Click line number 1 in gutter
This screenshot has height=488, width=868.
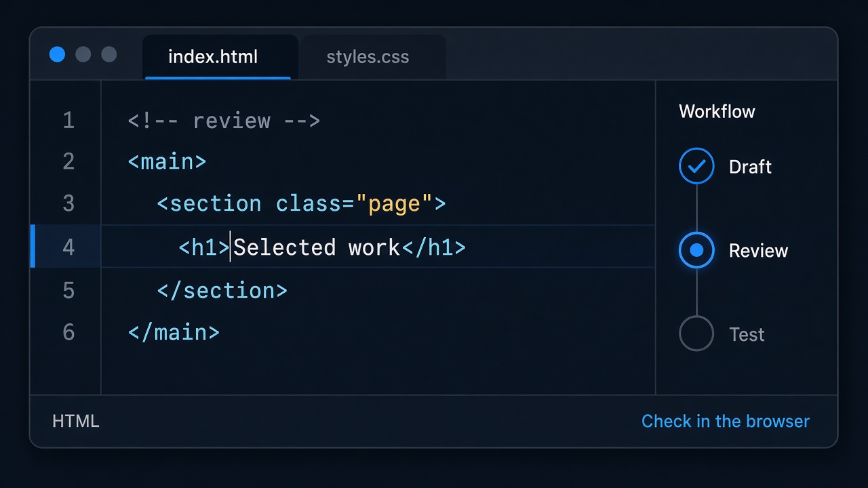click(68, 121)
